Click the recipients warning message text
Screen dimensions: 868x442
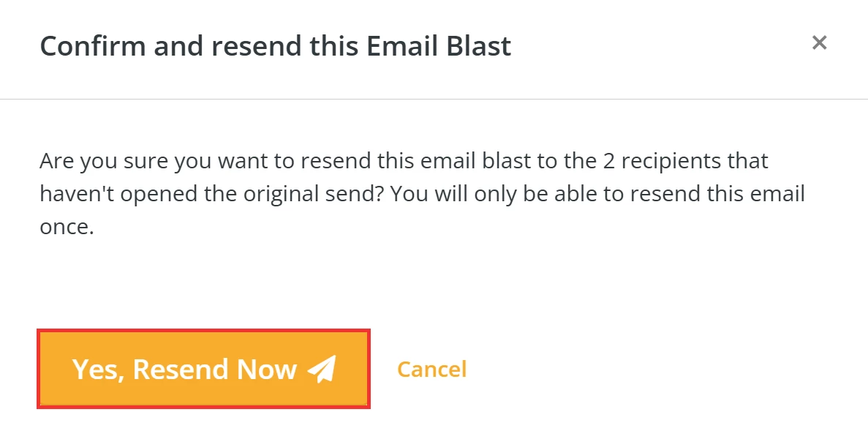pos(422,192)
